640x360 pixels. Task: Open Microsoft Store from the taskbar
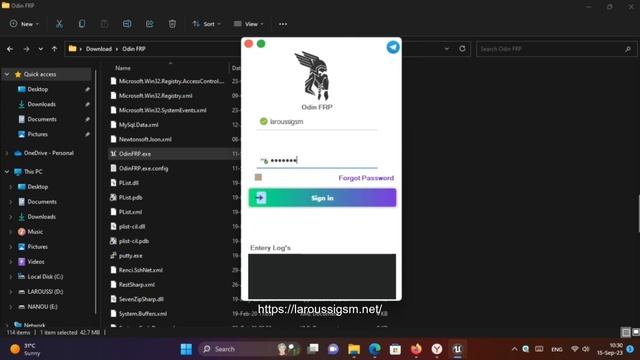pyautogui.click(x=395, y=349)
